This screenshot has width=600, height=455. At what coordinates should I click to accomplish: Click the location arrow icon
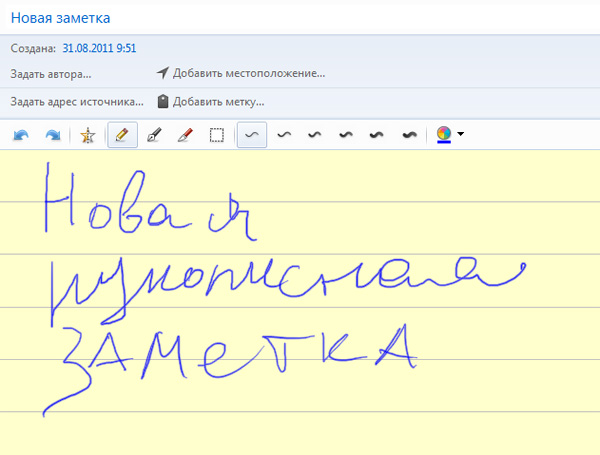click(162, 73)
